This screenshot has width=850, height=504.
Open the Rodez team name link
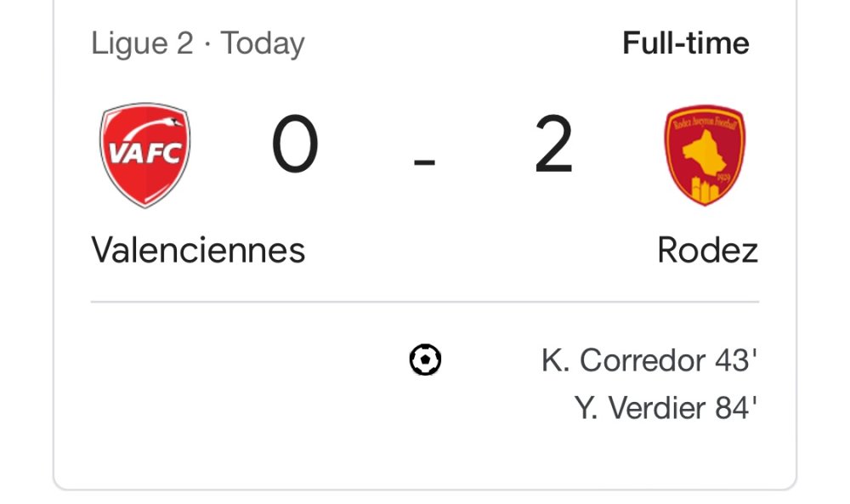[x=707, y=250]
